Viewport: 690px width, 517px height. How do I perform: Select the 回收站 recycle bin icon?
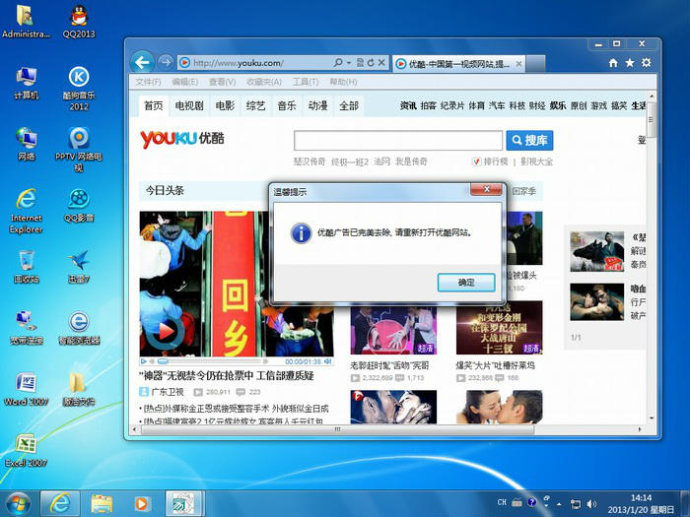point(26,267)
